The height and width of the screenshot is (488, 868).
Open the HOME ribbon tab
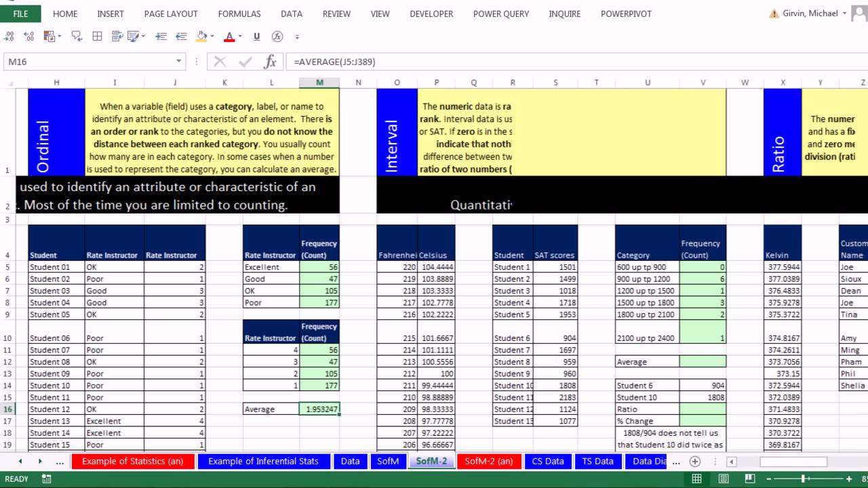pyautogui.click(x=65, y=14)
